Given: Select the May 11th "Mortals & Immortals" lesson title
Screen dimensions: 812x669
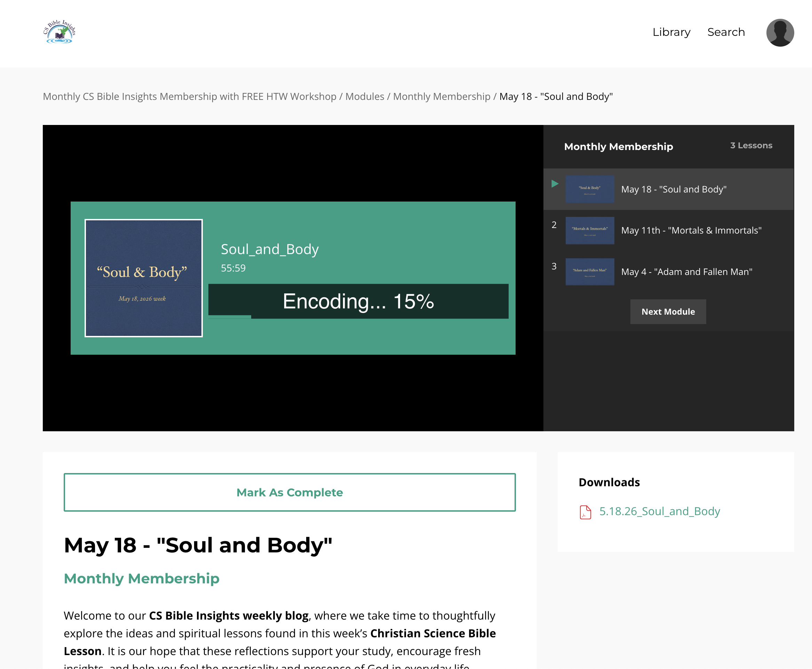Looking at the screenshot, I should [691, 230].
